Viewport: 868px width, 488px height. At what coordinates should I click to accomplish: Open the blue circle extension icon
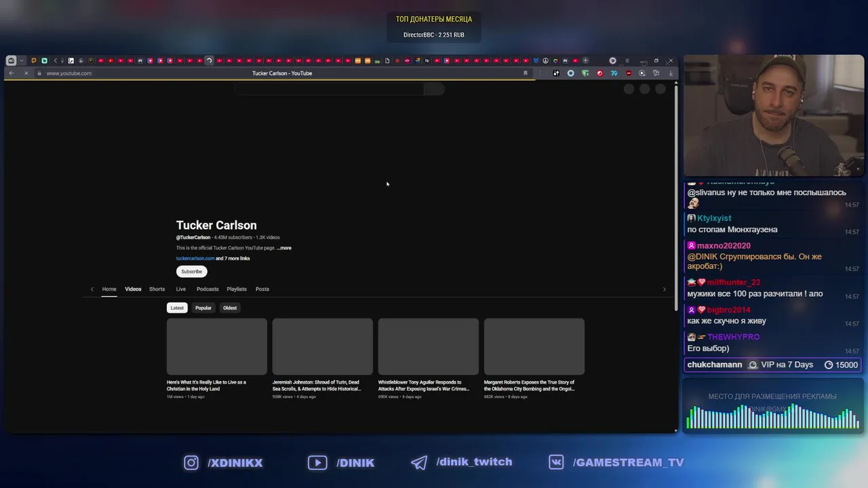[x=571, y=73]
